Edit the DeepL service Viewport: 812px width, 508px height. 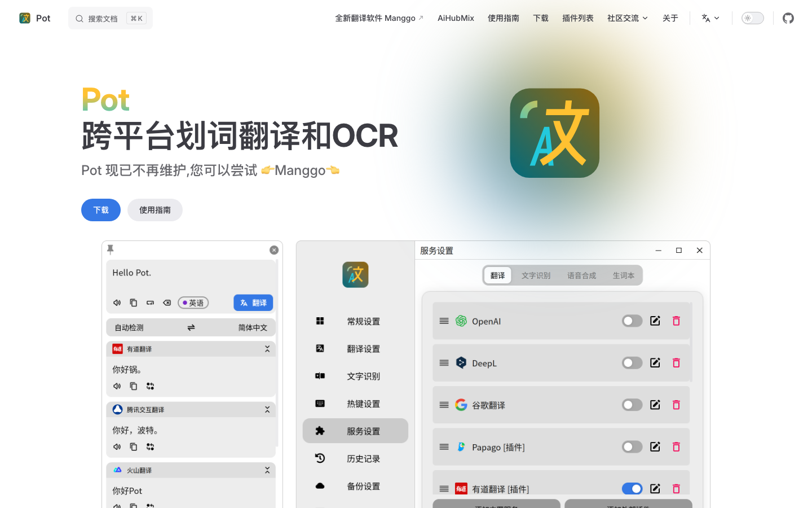click(x=655, y=363)
